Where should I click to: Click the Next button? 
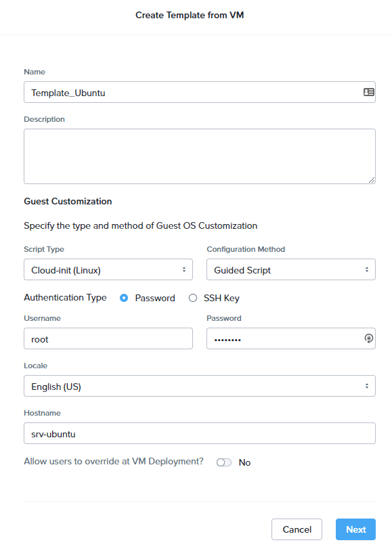coord(355,529)
